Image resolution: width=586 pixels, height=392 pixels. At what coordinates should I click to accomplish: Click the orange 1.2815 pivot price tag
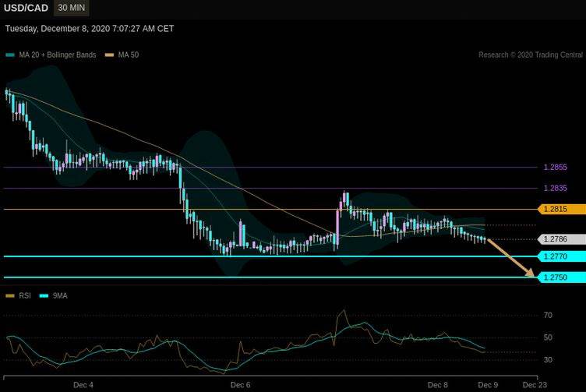click(x=562, y=209)
